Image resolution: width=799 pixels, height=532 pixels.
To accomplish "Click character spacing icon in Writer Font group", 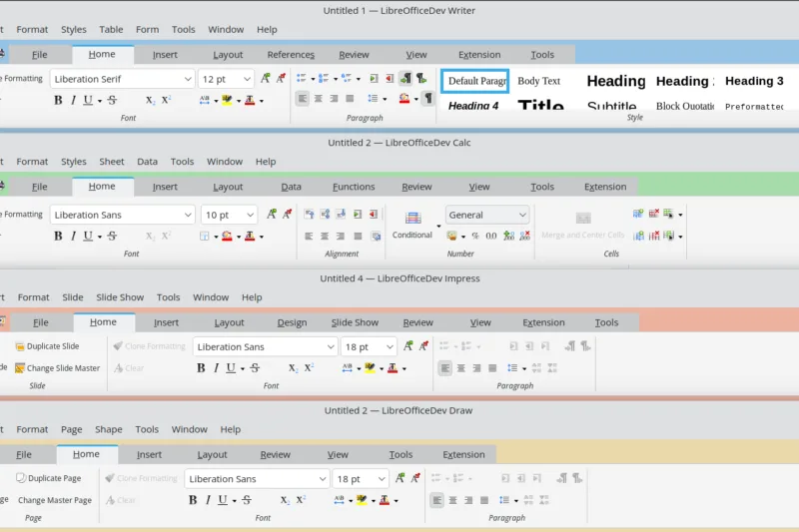I will [x=205, y=100].
